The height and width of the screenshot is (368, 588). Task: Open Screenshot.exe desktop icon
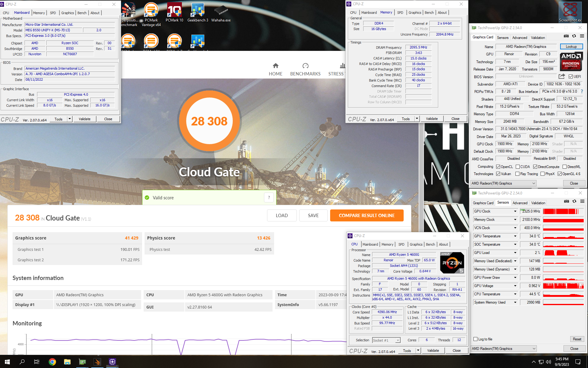point(570,12)
